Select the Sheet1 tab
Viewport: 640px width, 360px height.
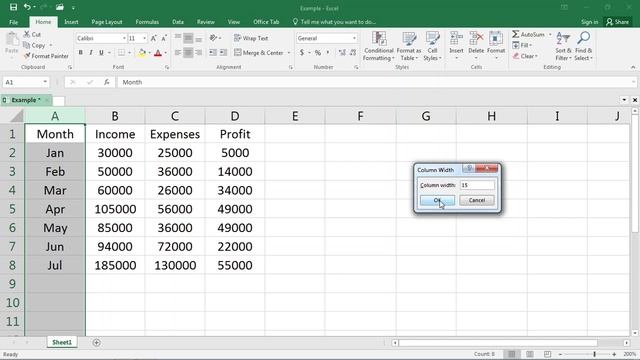click(x=62, y=342)
